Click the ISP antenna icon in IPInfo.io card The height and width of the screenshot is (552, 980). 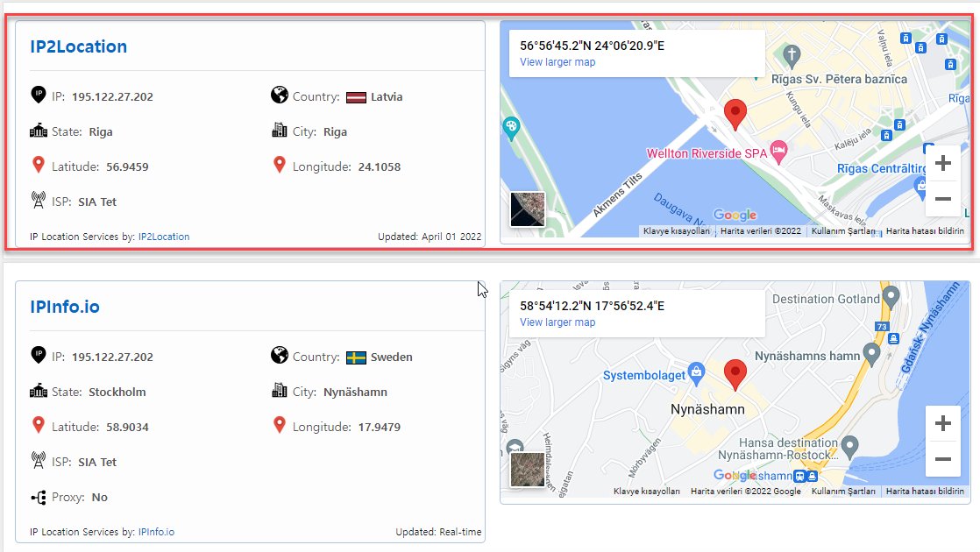pyautogui.click(x=38, y=460)
